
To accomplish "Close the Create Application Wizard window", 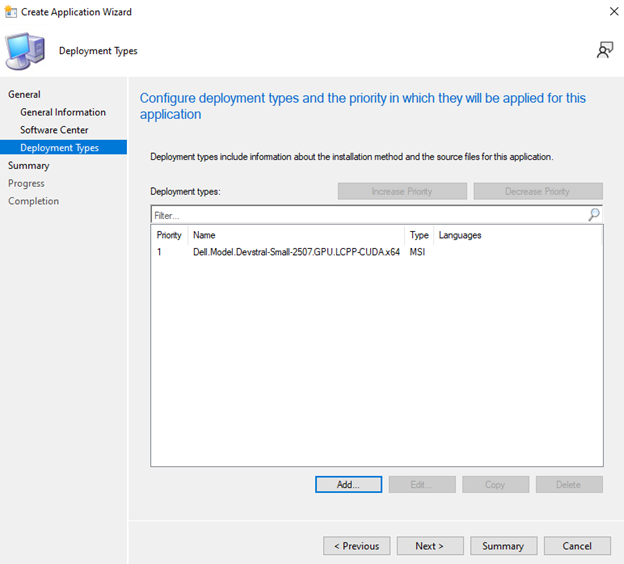I will point(614,12).
